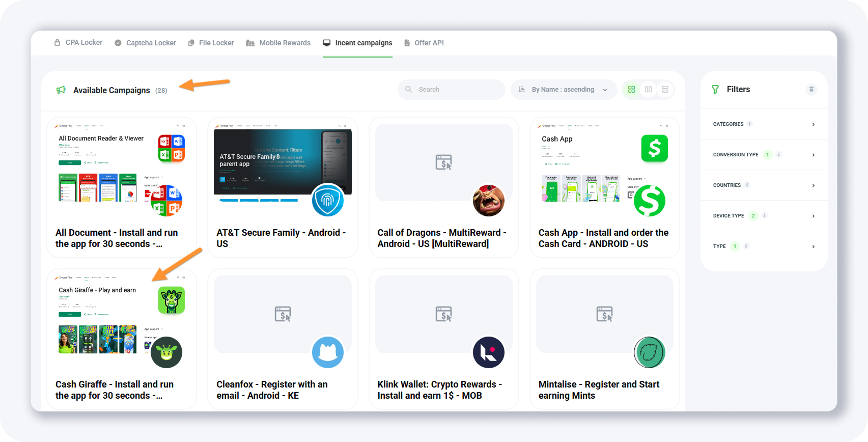Open the CPA Locker tab
The width and height of the screenshot is (868, 442).
pos(78,43)
